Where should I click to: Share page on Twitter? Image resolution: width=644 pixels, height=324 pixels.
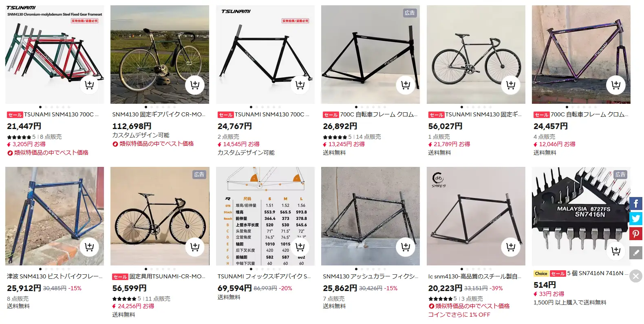[636, 219]
